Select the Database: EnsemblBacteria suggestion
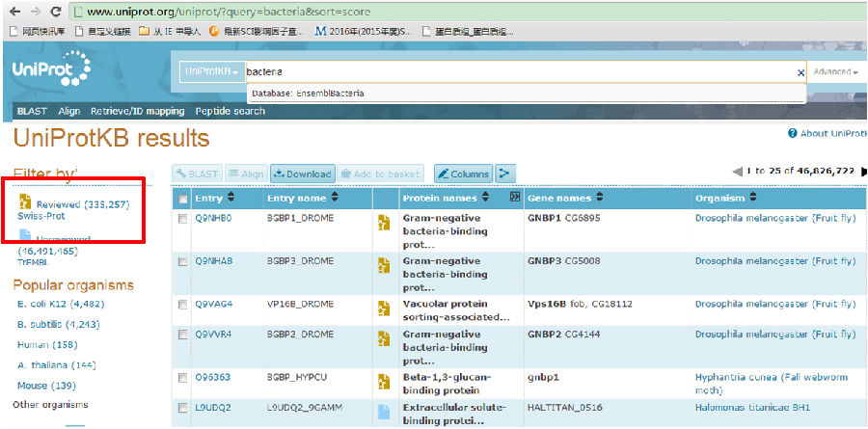This screenshot has height=429, width=868. coord(526,94)
